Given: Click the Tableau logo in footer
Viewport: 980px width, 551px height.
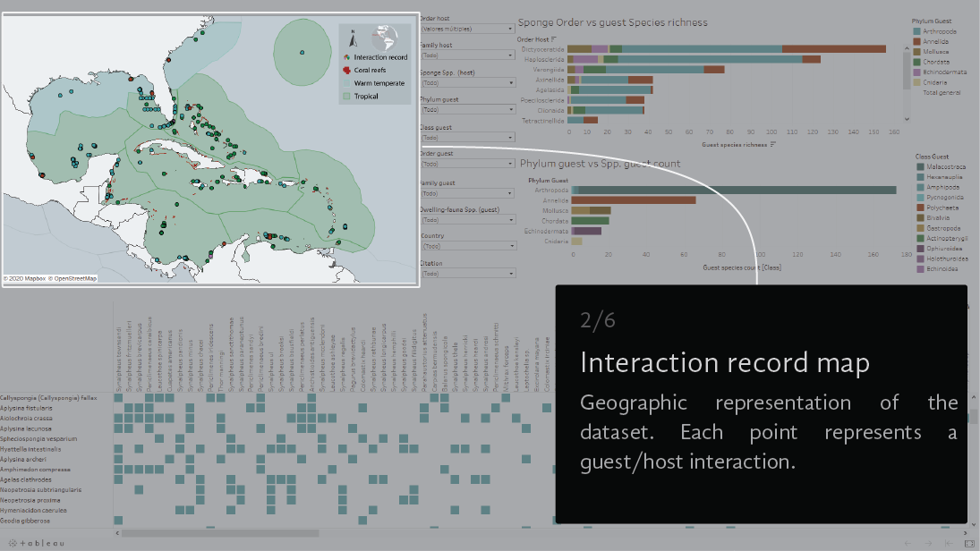Looking at the screenshot, I should click(x=38, y=543).
